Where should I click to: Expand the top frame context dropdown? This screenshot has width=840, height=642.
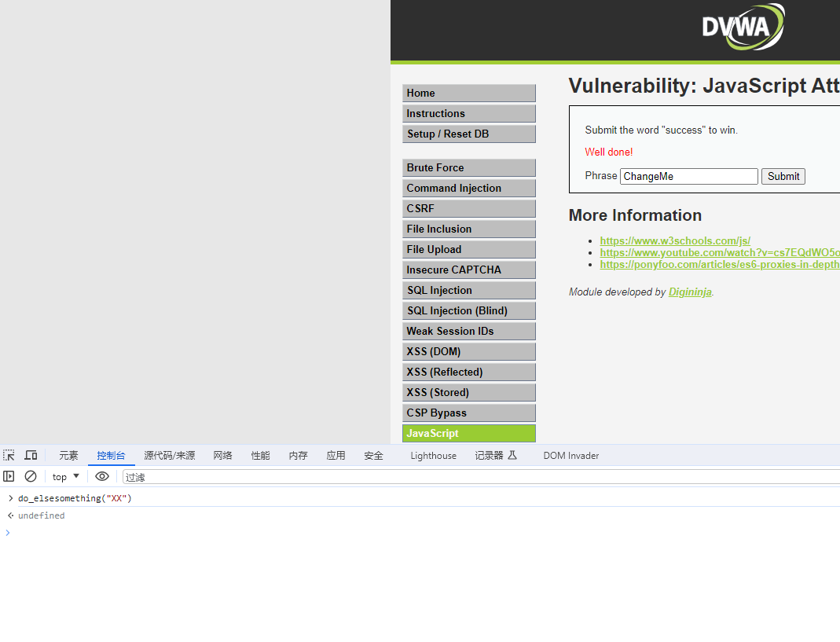coord(66,476)
